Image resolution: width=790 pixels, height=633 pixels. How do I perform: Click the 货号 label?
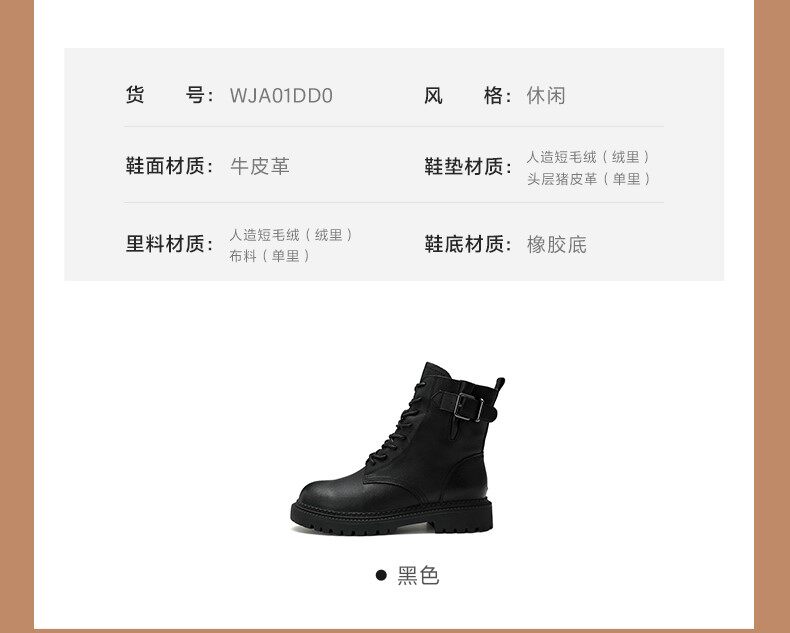pyautogui.click(x=169, y=95)
